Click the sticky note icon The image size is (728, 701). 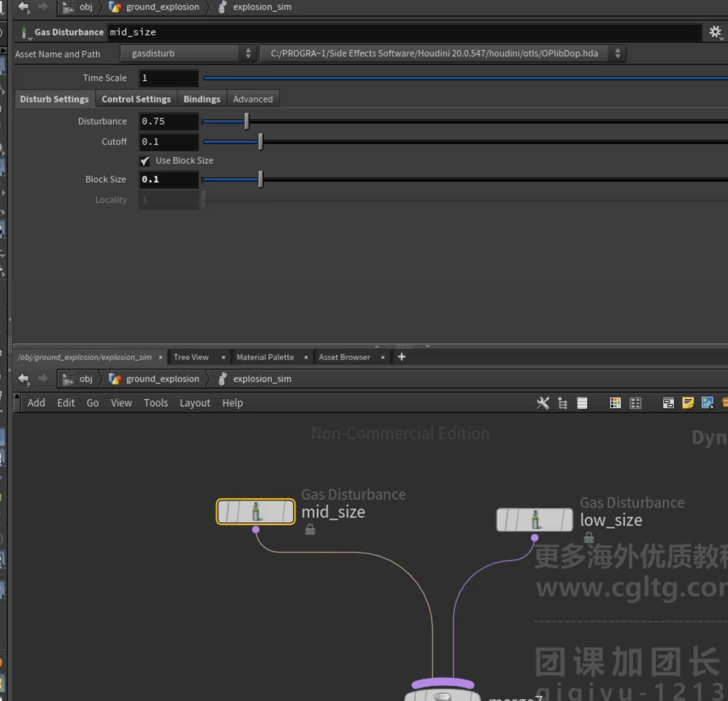tap(688, 403)
